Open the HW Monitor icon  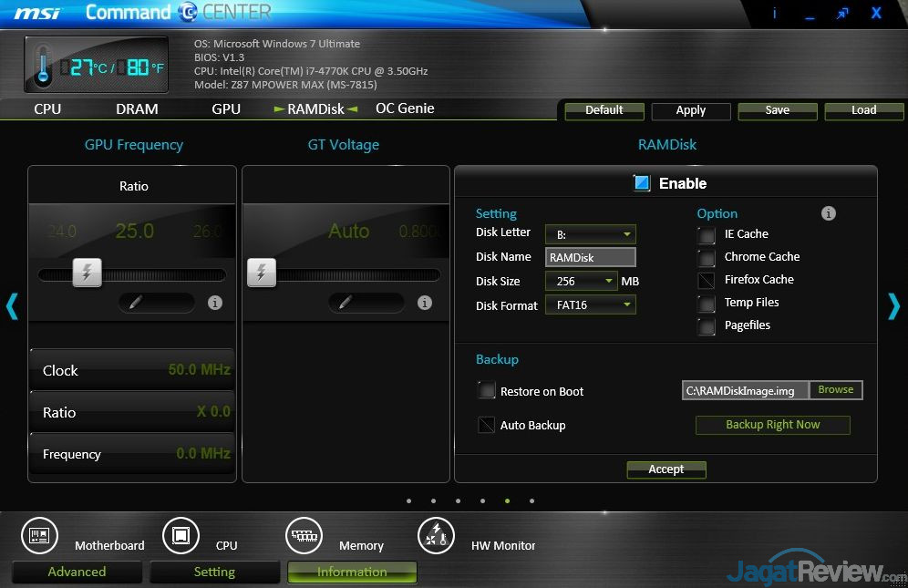coord(436,536)
